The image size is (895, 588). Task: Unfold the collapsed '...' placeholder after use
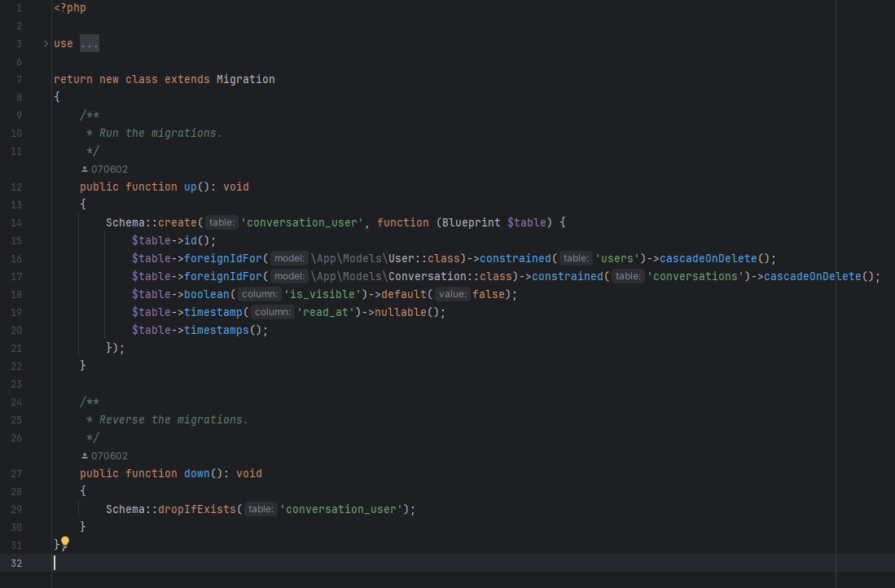(x=90, y=43)
